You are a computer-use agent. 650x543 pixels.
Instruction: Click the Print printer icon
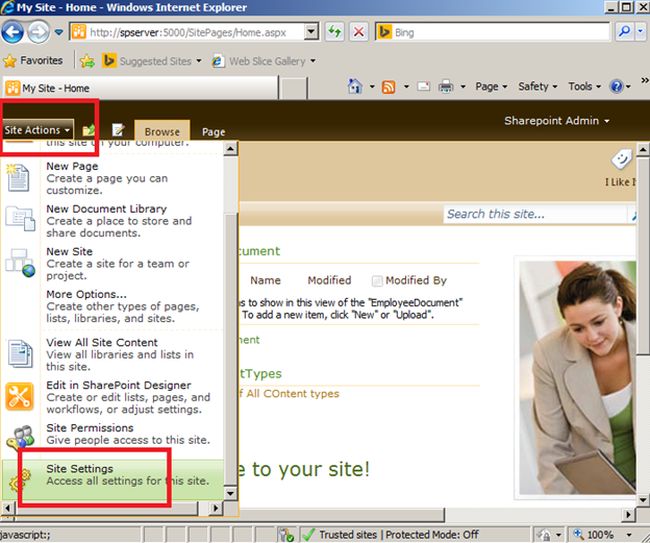[x=446, y=87]
